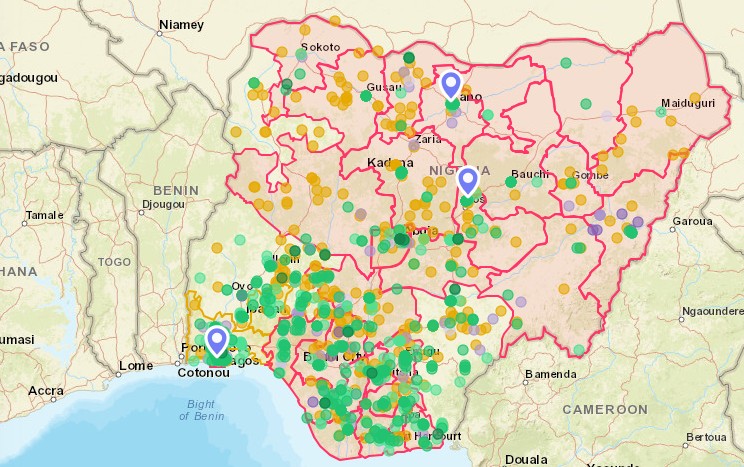This screenshot has width=744, height=467.
Task: Click the Gombe city label
Action: pos(589,175)
